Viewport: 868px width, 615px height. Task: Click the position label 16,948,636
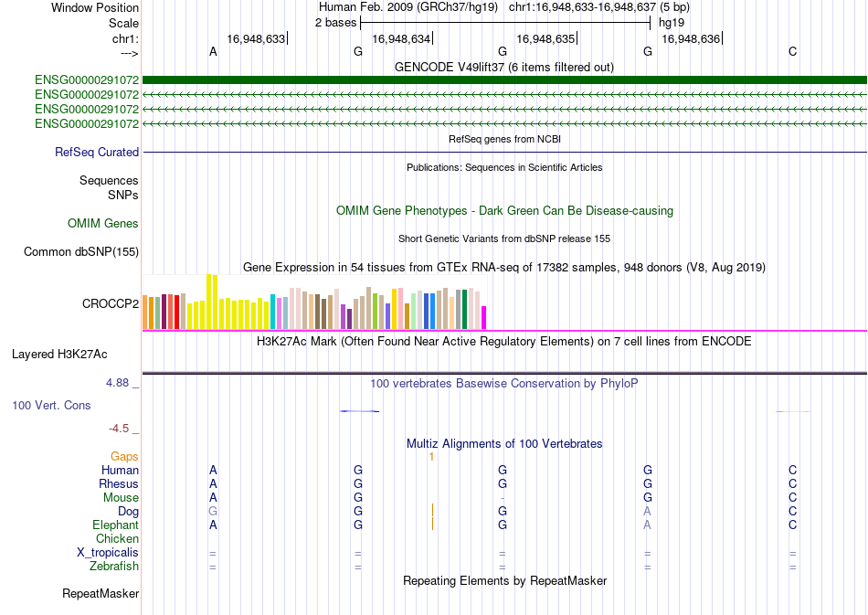691,38
